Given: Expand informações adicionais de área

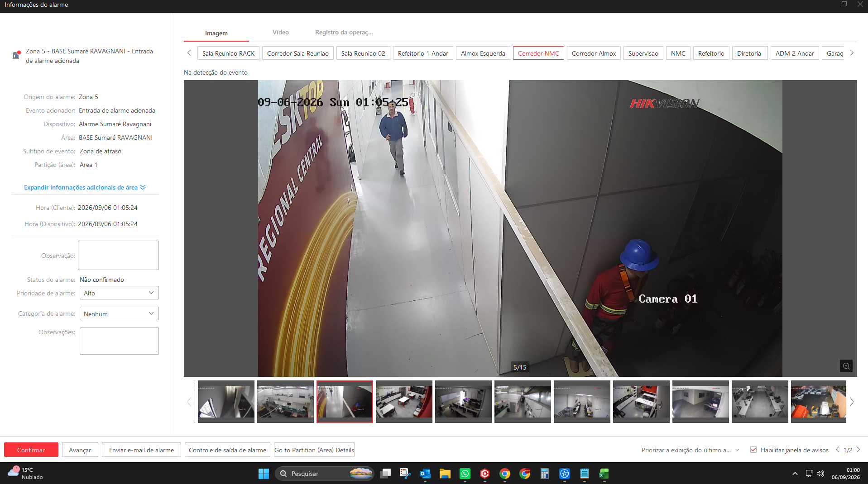Looking at the screenshot, I should 85,187.
